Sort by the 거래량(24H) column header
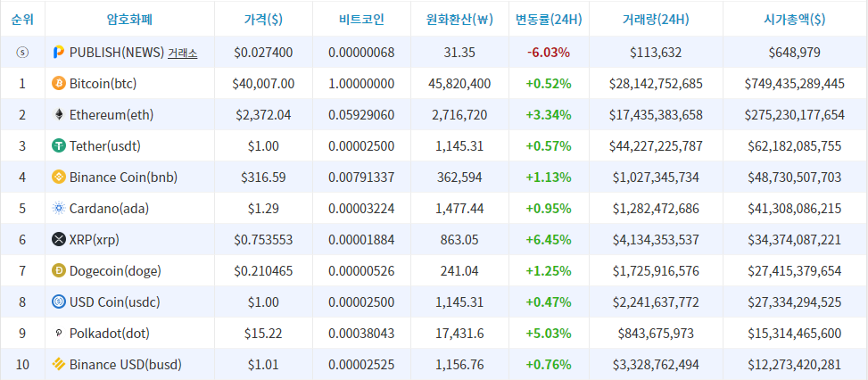 (656, 20)
